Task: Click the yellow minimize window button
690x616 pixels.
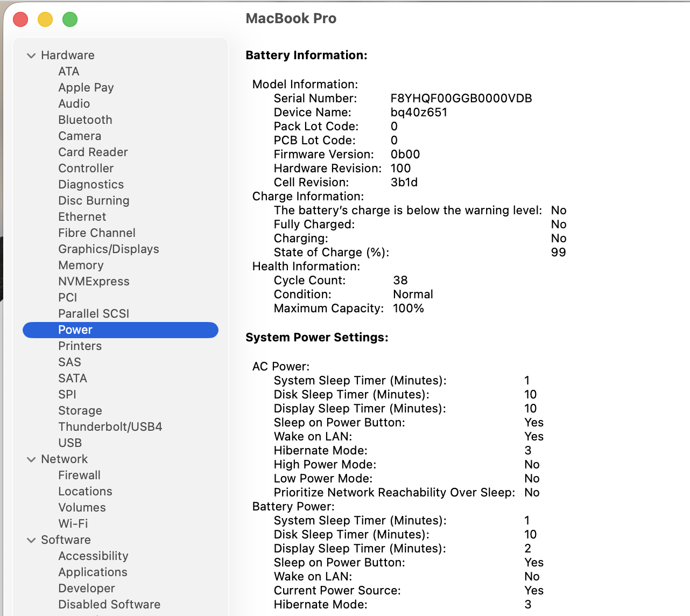Action: (x=45, y=19)
